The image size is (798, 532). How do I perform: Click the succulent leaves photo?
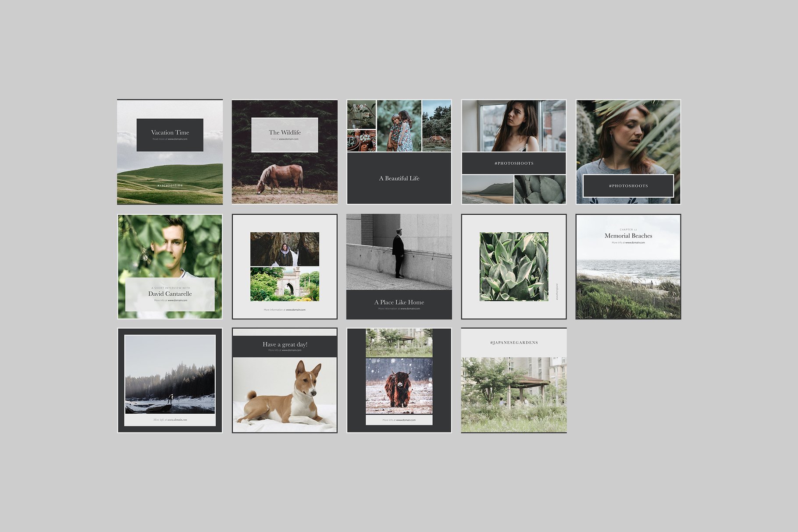[x=513, y=266]
